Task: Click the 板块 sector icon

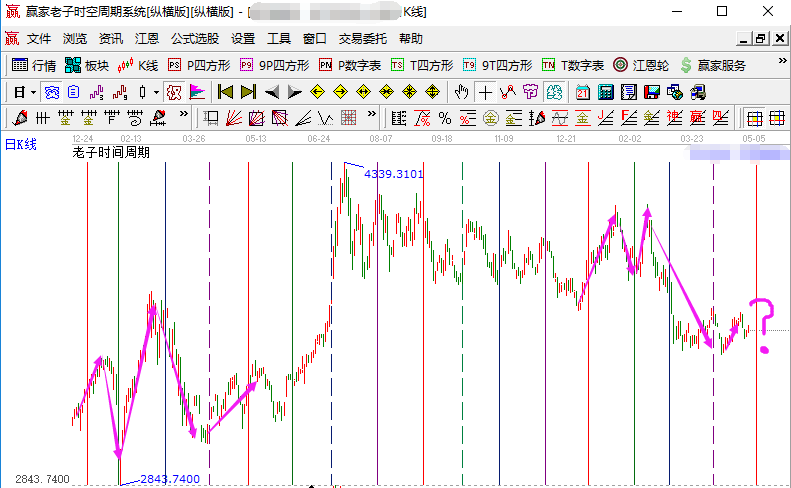Action: [x=86, y=65]
